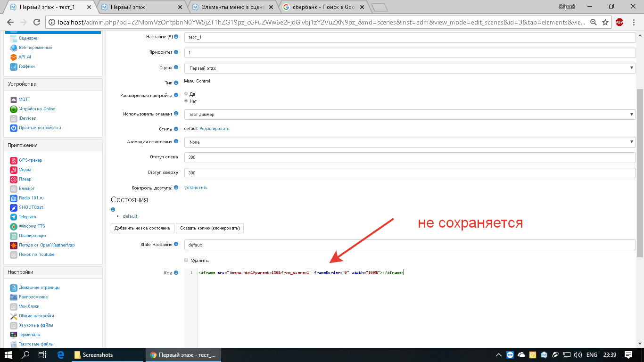
Task: Open the GPS-трекер app icon
Action: [x=14, y=160]
